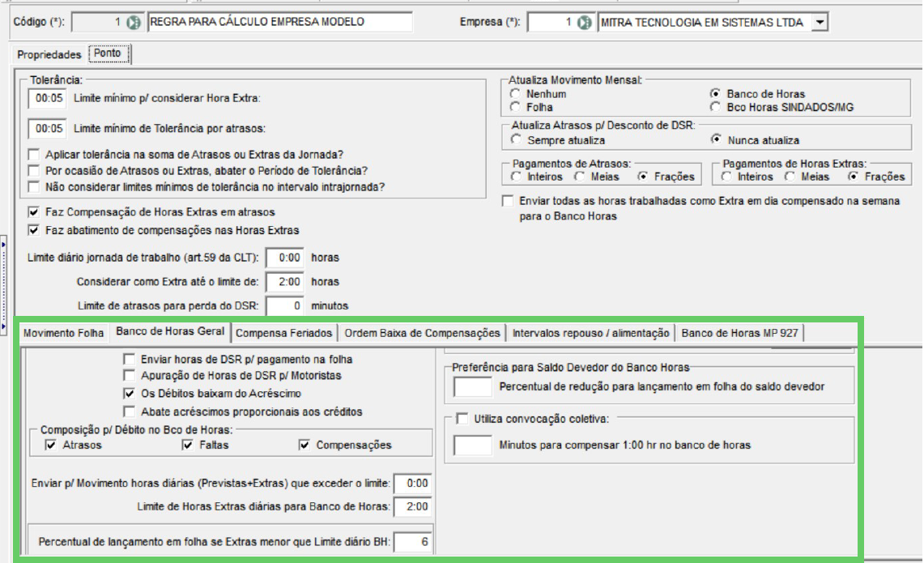Open Intervalos repouso / alimentação tab
The height and width of the screenshot is (563, 924).
coord(590,333)
